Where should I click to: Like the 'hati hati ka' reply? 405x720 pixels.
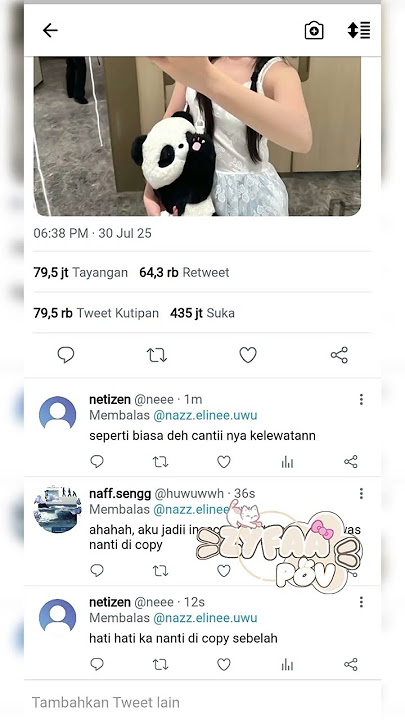224,664
